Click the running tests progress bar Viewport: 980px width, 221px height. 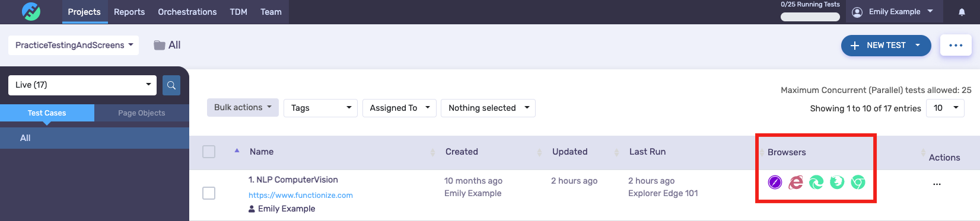pyautogui.click(x=810, y=17)
